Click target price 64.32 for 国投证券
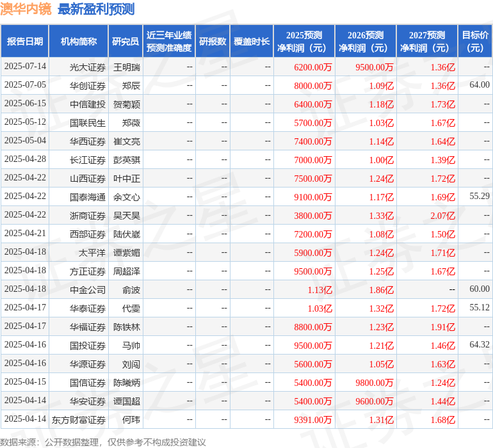Screen dimensions: 493x448 (480, 344)
